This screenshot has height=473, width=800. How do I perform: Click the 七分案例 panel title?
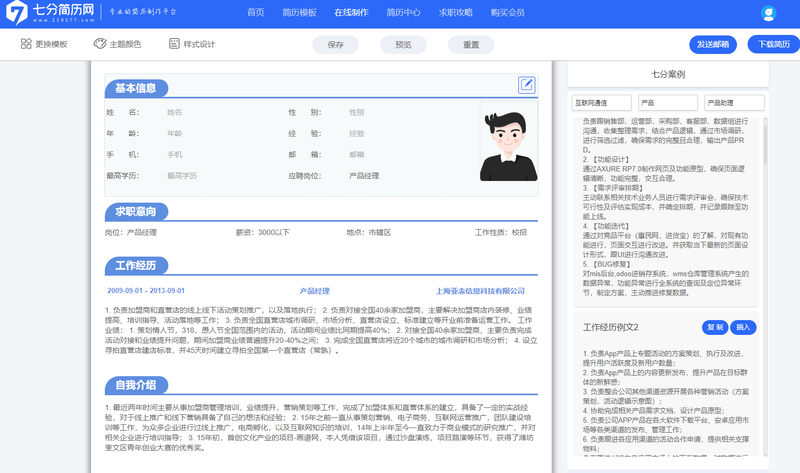668,74
